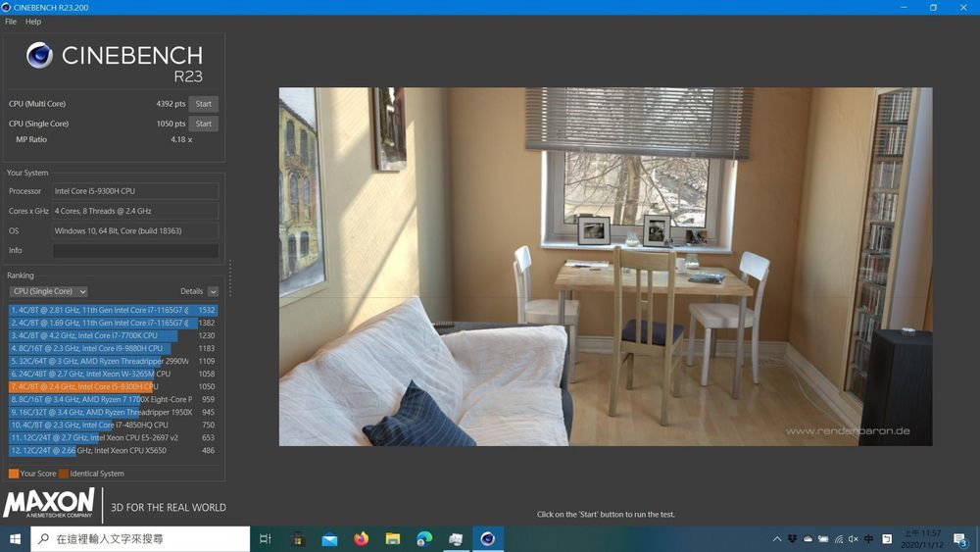Click the brown Identical System legend swatch
Screen dimensions: 980x552
coord(63,474)
